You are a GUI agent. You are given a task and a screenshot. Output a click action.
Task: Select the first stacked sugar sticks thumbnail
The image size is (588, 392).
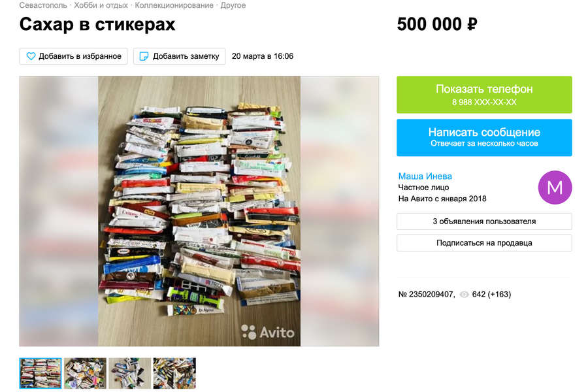click(x=41, y=373)
